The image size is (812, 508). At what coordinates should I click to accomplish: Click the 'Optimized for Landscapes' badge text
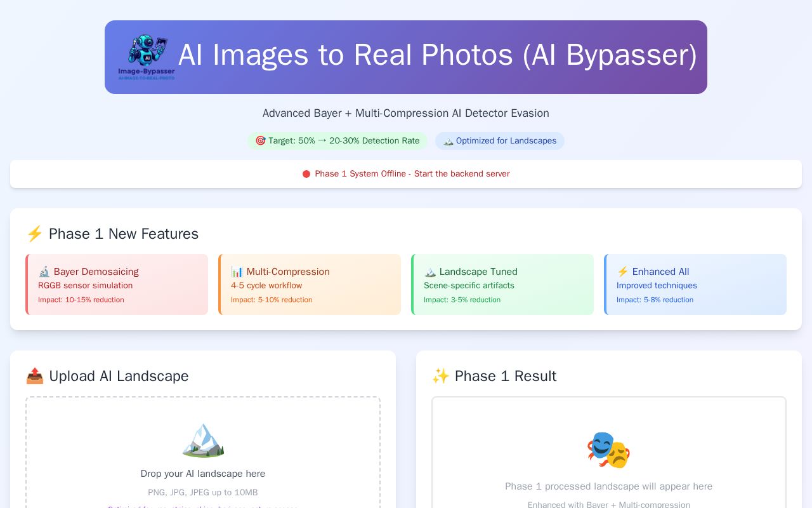tap(506, 141)
